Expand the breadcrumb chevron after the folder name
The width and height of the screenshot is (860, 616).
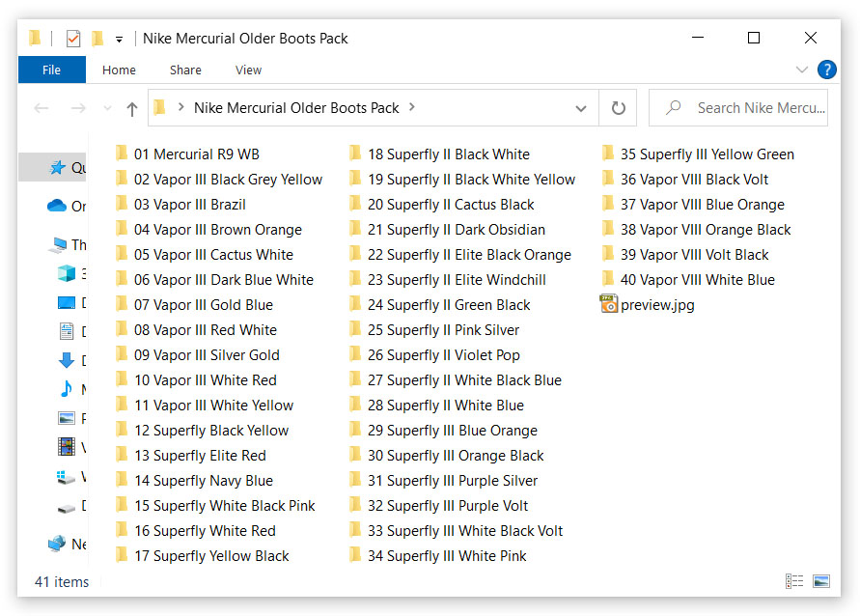(x=411, y=107)
